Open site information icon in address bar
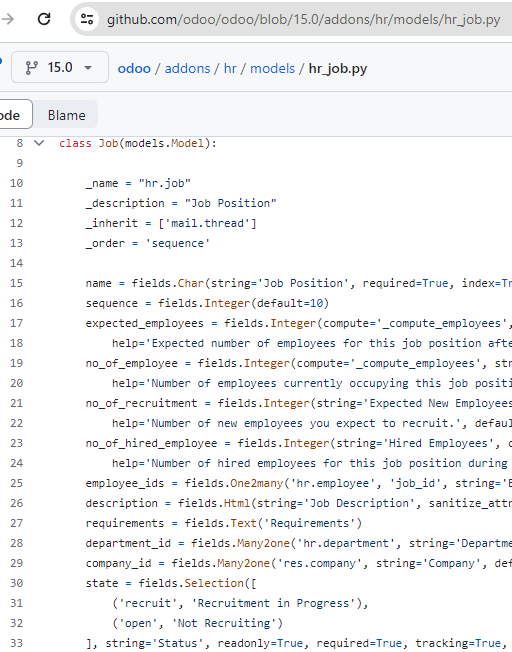This screenshot has height=652, width=512. (87, 19)
